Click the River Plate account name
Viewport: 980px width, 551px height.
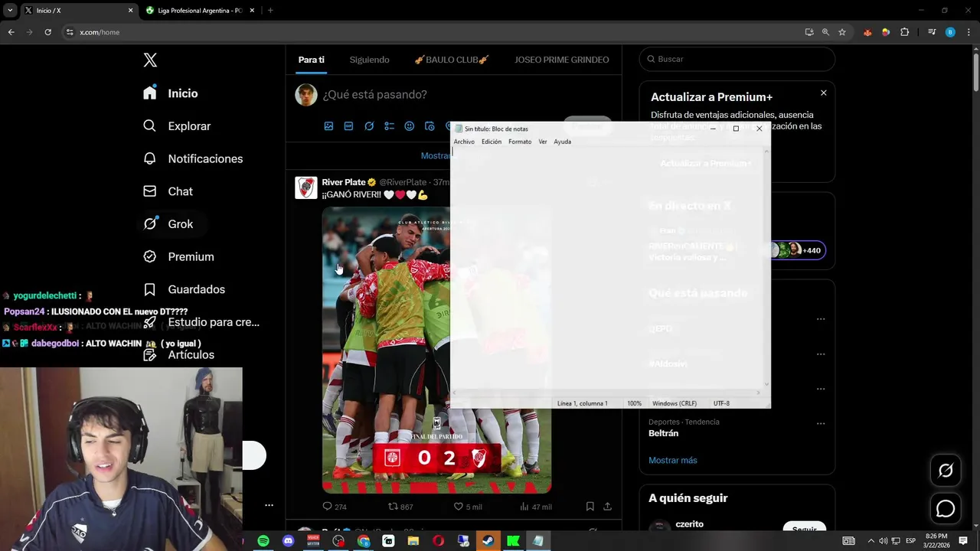click(x=343, y=182)
